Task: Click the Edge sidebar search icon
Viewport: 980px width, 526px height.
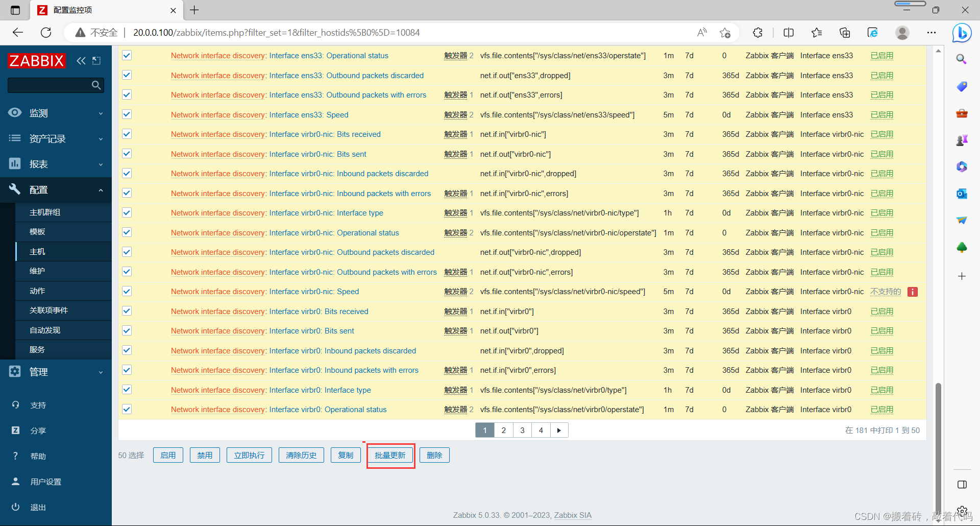Action: [962, 59]
